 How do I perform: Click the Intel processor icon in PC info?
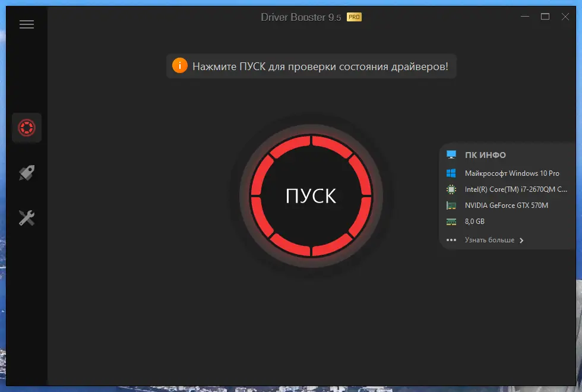coord(452,189)
